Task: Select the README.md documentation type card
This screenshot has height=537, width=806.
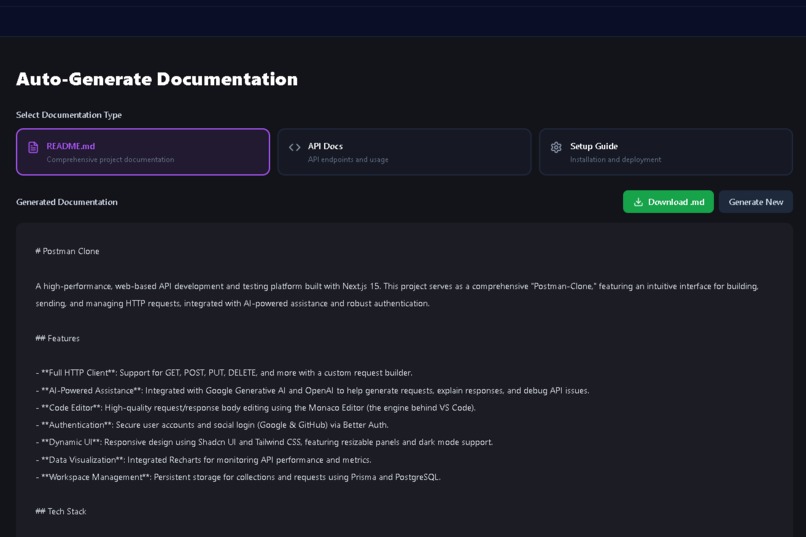Action: (143, 152)
